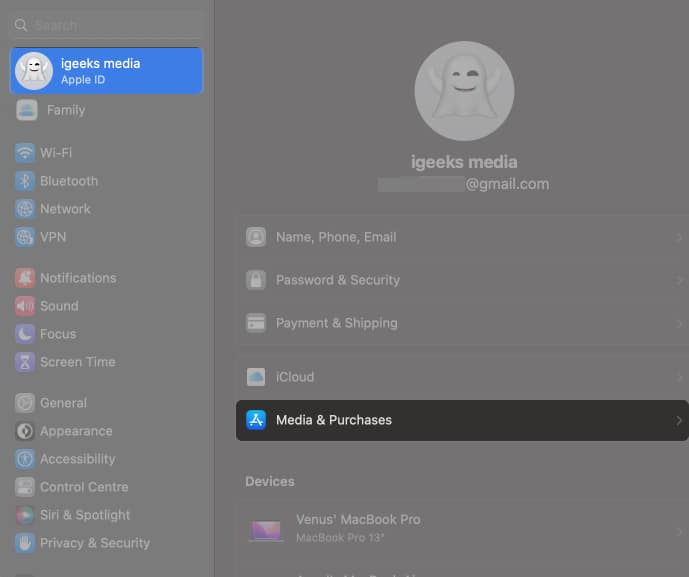Expand iCloud chevron
The width and height of the screenshot is (689, 577).
(679, 377)
